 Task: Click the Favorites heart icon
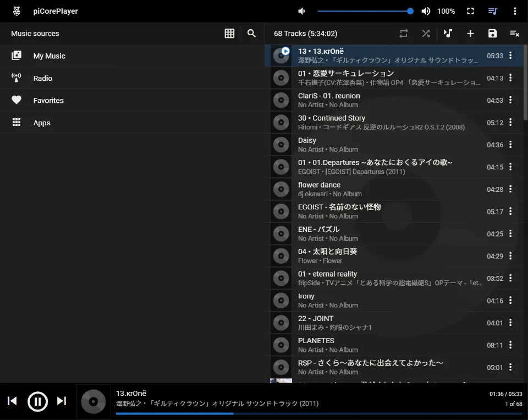pyautogui.click(x=16, y=100)
